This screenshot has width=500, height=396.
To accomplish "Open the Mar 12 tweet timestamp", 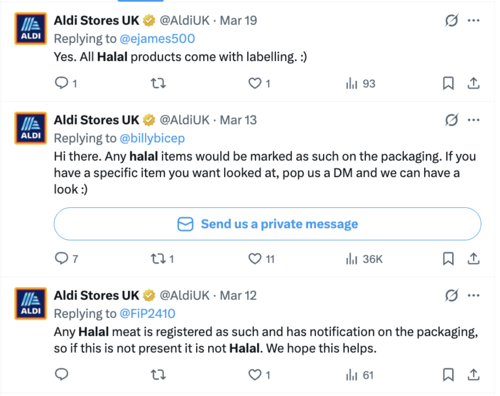I will pyautogui.click(x=238, y=295).
